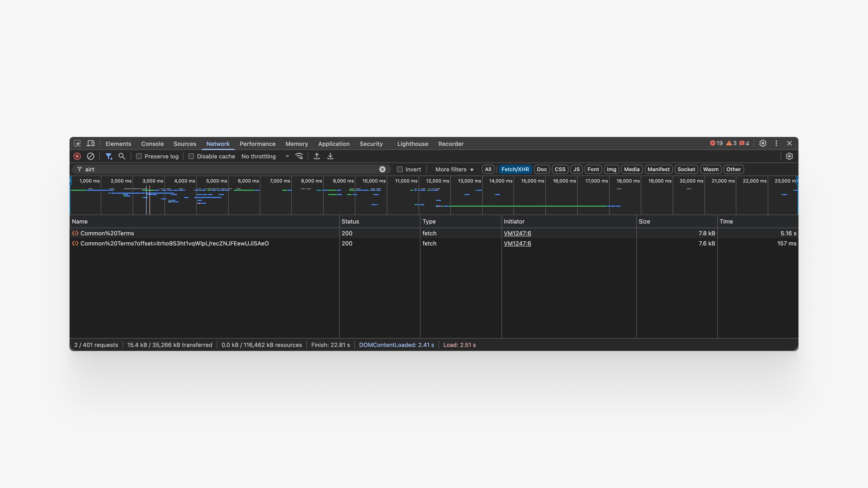Toggle the device toolbar icon
This screenshot has height=488, width=868.
(x=91, y=143)
